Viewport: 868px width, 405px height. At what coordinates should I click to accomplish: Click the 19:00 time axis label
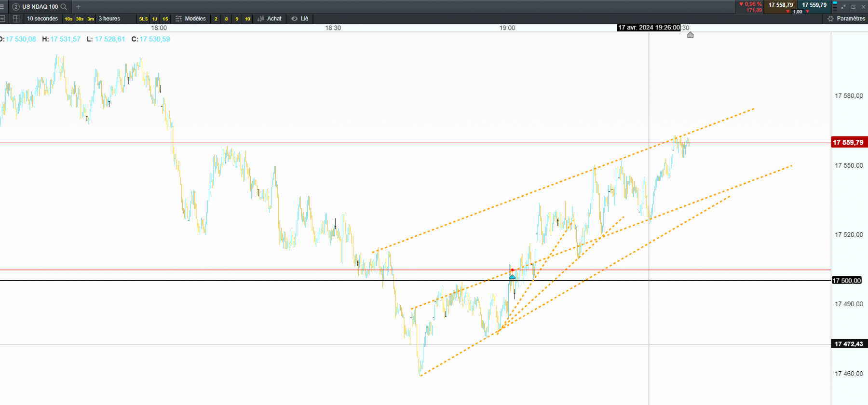pyautogui.click(x=507, y=28)
